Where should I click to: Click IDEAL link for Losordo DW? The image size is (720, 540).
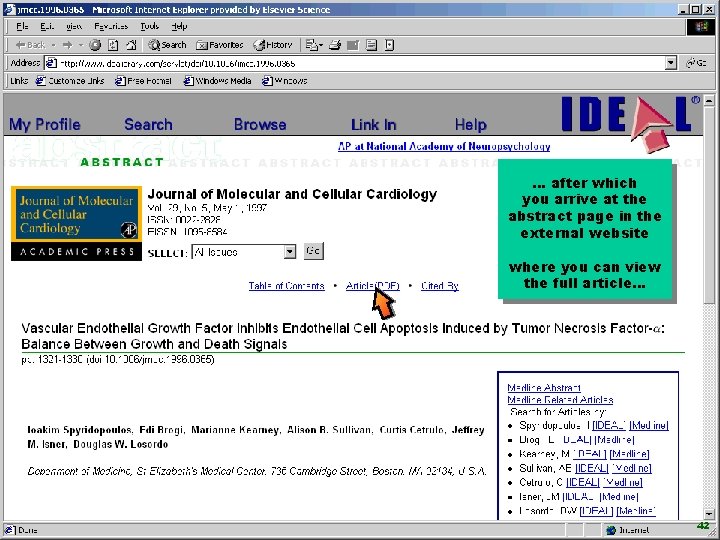coord(596,511)
